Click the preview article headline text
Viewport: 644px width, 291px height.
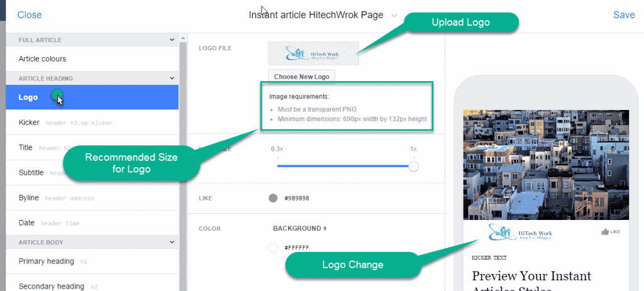pos(531,281)
